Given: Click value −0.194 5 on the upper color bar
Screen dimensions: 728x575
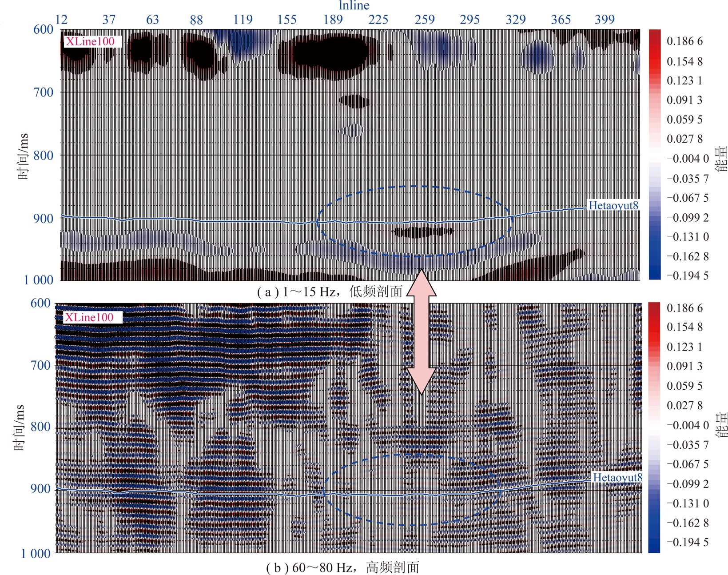Looking at the screenshot, I should [688, 276].
